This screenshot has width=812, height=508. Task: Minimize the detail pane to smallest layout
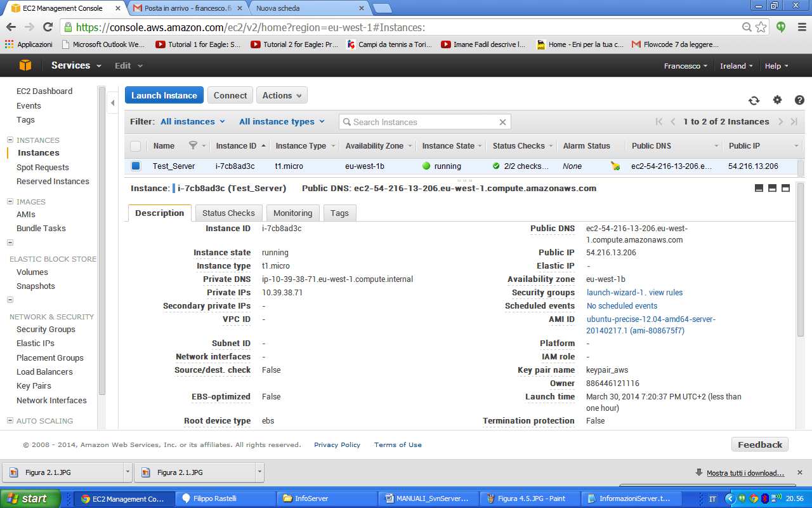(759, 188)
